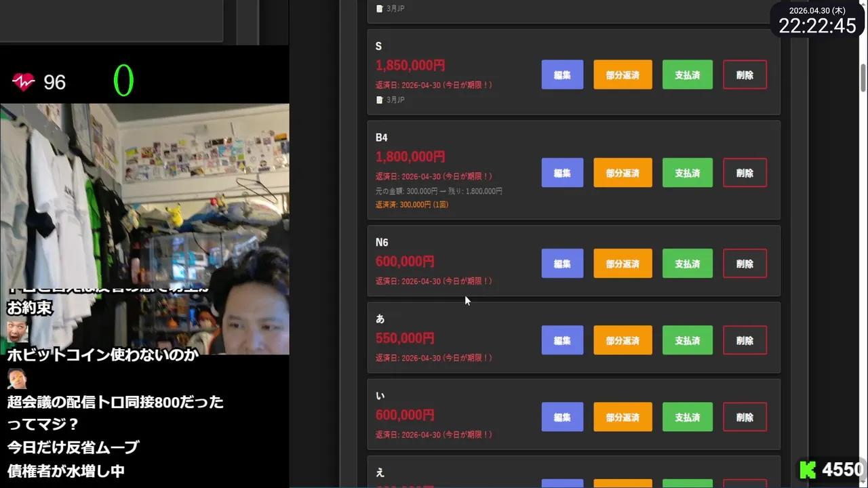868x488 pixels.
Task: Click the 今日だけ反省ムーブ comment
Action: [73, 447]
